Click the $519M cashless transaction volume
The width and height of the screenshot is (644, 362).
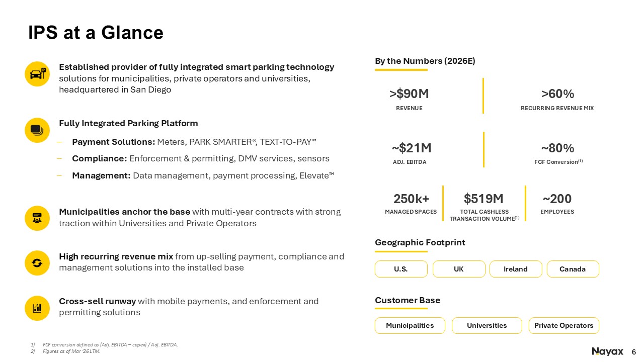pyautogui.click(x=484, y=199)
